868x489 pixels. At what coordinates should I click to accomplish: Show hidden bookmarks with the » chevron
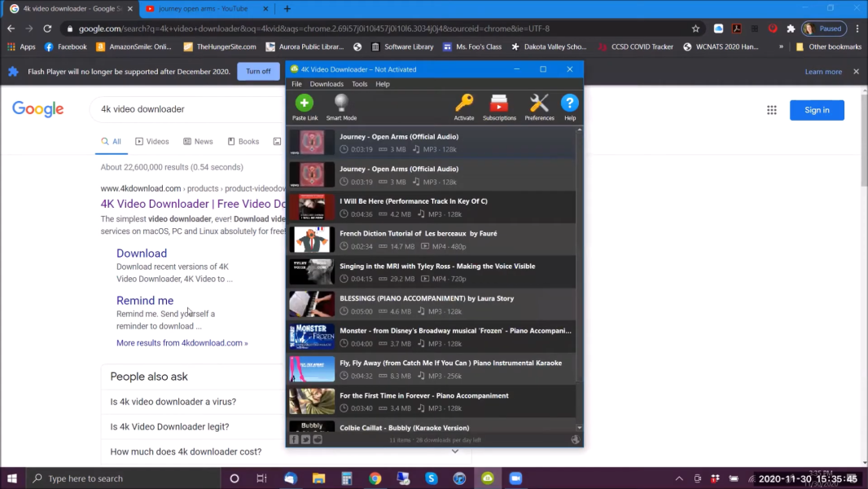pyautogui.click(x=781, y=47)
